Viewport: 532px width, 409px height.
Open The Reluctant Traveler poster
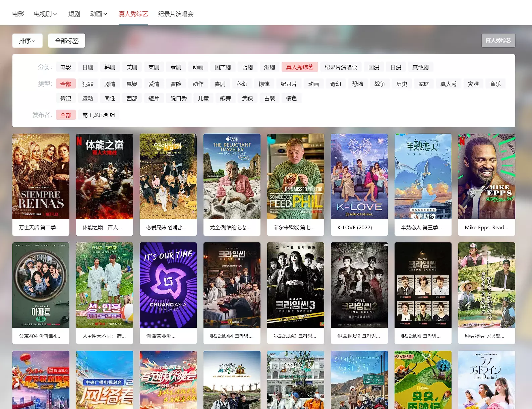pos(232,176)
